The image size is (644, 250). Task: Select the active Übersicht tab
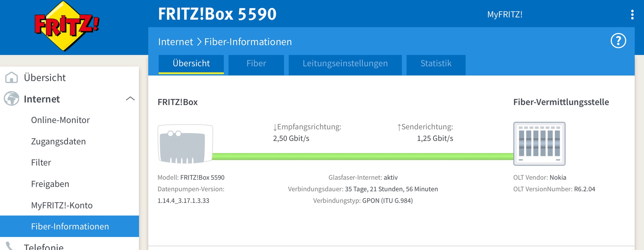191,63
